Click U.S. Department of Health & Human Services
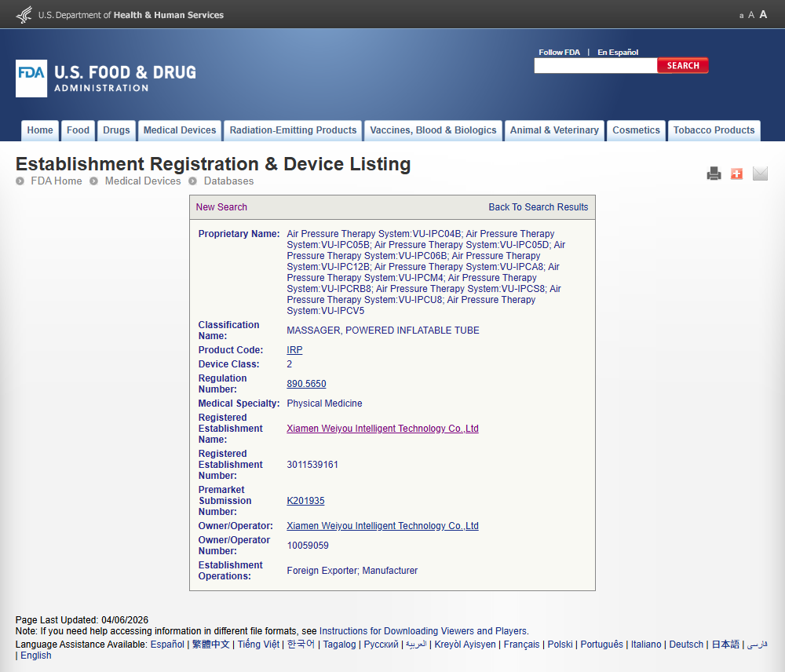The width and height of the screenshot is (785, 672). 131,15
